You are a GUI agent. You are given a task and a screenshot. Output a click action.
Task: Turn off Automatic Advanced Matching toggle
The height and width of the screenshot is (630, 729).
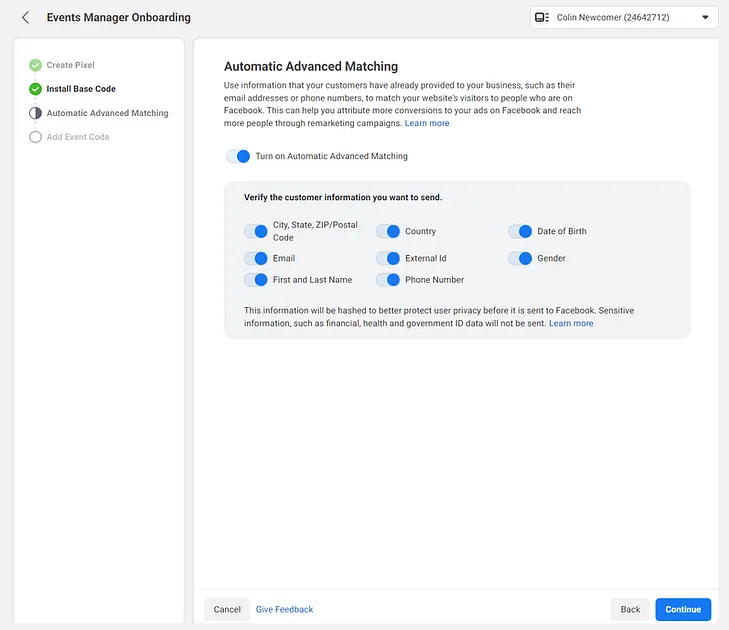click(238, 156)
